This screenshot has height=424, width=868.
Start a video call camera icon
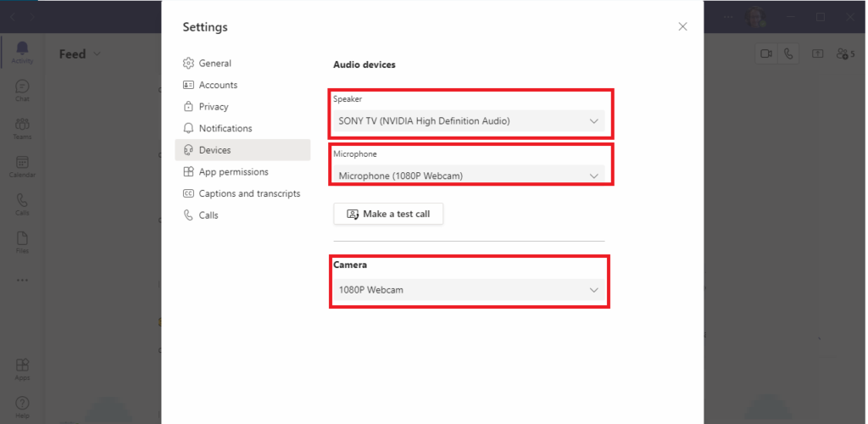tap(766, 53)
